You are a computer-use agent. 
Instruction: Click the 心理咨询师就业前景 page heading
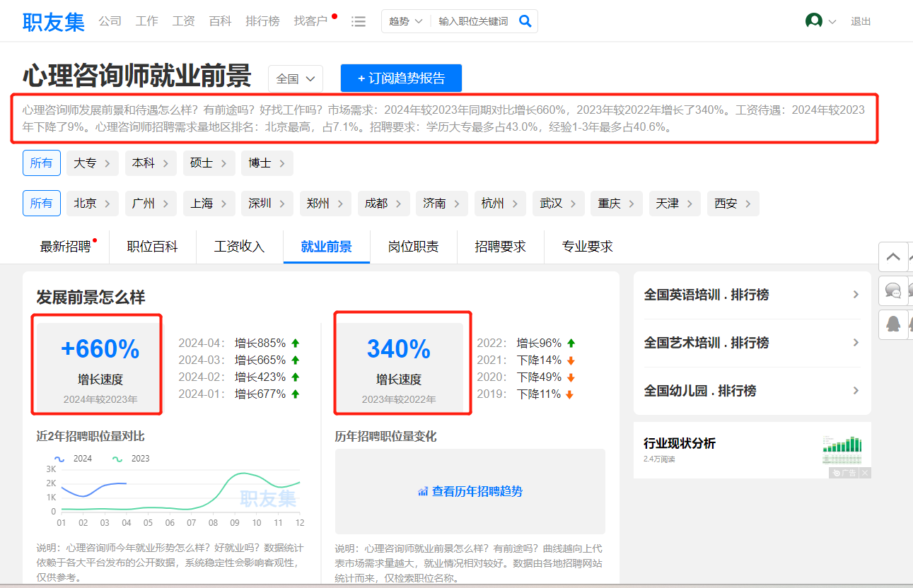(137, 77)
